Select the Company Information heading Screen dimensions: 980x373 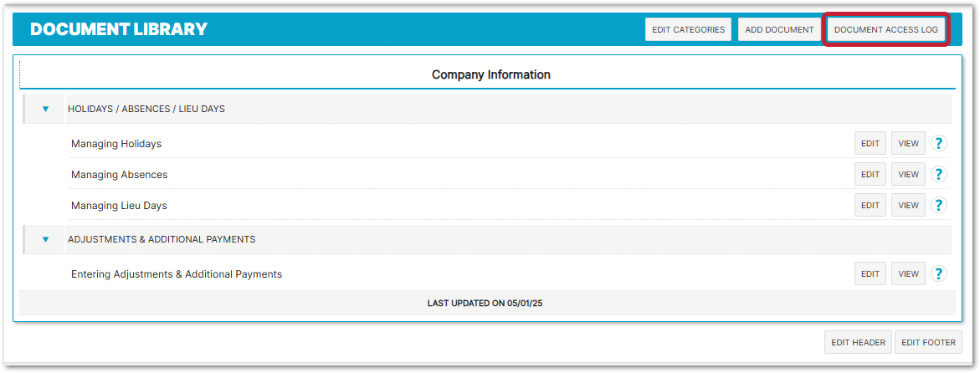490,74
